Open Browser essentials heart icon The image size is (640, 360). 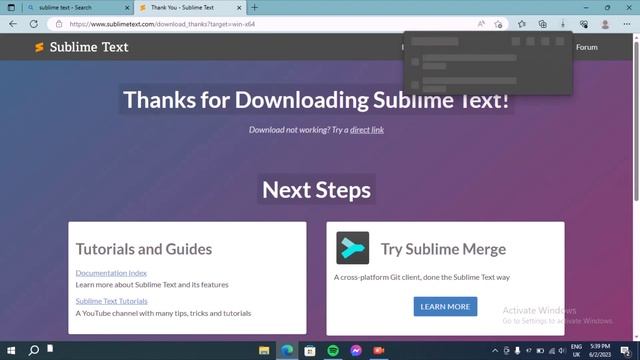point(584,24)
